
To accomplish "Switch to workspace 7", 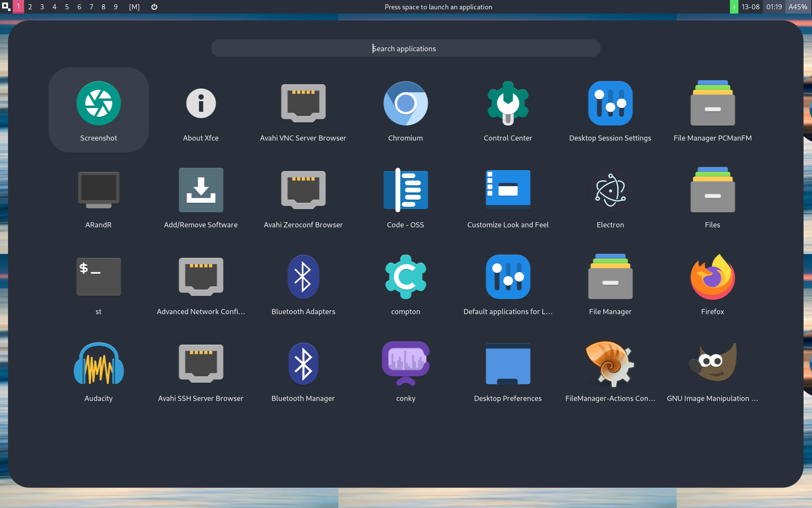I will point(91,7).
